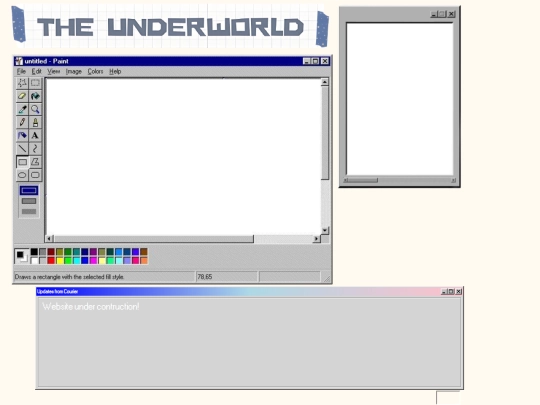Click the Paint horizontal scrollbar right arrow
The height and width of the screenshot is (405, 540).
[316, 239]
